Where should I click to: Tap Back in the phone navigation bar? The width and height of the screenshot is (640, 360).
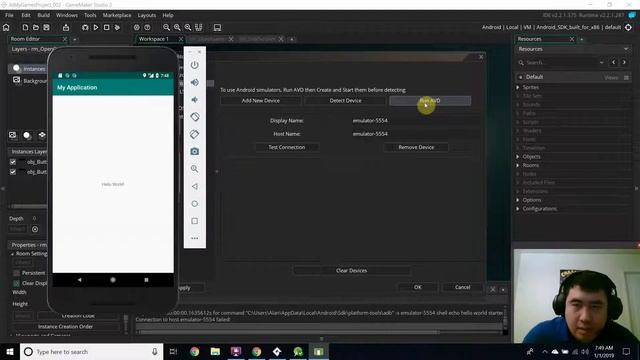tap(80, 280)
